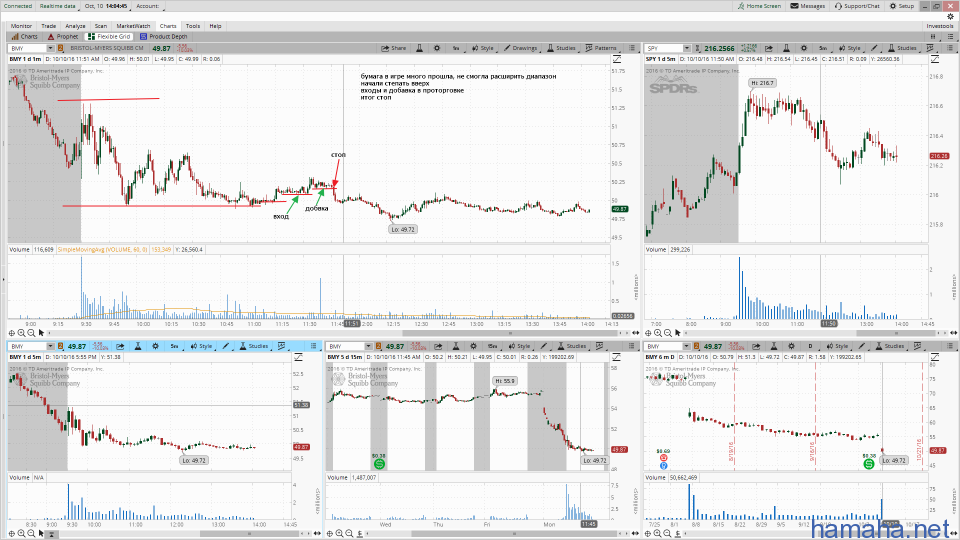This screenshot has height=540, width=960.
Task: Open the time frame dropdown on the main BMY chart
Action: 456,48
